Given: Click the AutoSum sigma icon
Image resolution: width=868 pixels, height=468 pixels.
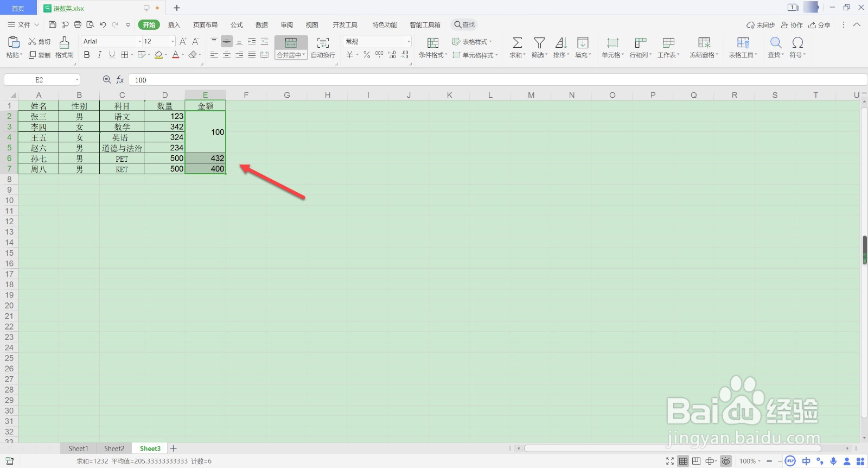Looking at the screenshot, I should [x=518, y=42].
